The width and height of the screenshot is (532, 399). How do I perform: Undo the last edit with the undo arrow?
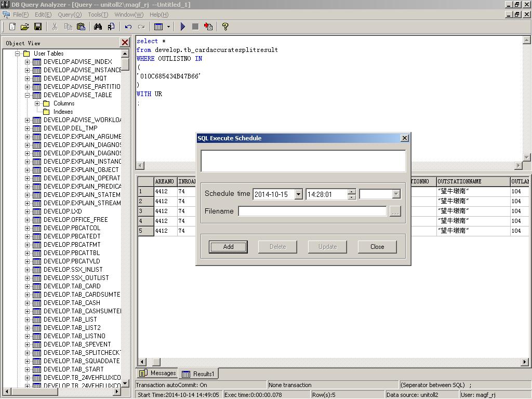pyautogui.click(x=128, y=26)
